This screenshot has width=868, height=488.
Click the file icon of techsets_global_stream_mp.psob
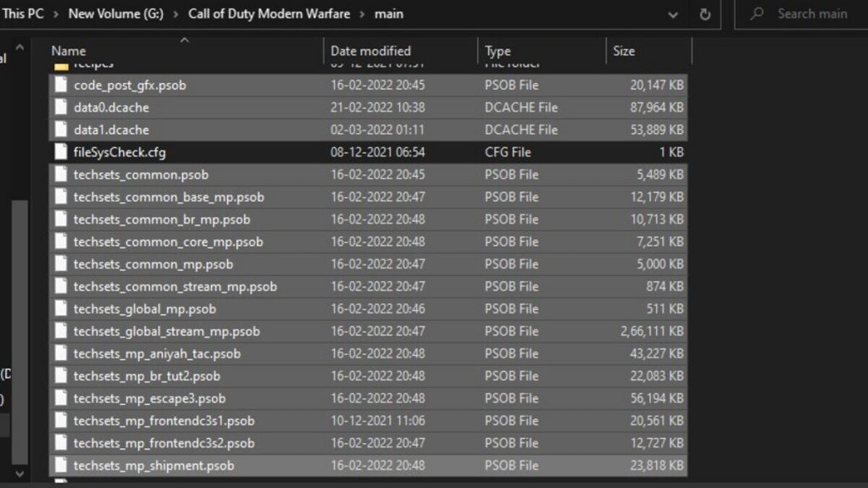click(61, 331)
